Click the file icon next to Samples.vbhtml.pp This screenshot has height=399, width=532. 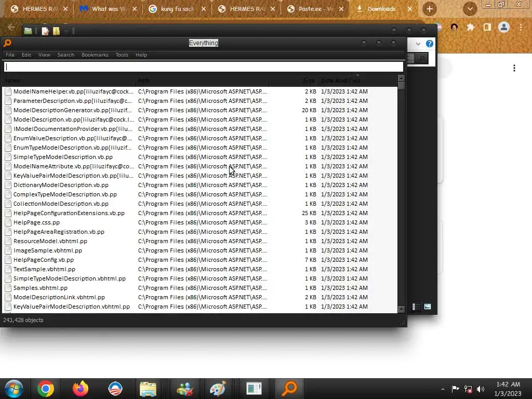[8, 288]
